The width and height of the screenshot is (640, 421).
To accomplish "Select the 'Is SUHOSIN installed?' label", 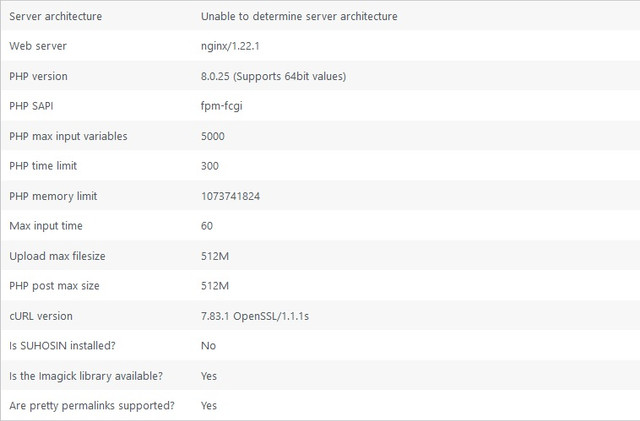I will [x=62, y=346].
